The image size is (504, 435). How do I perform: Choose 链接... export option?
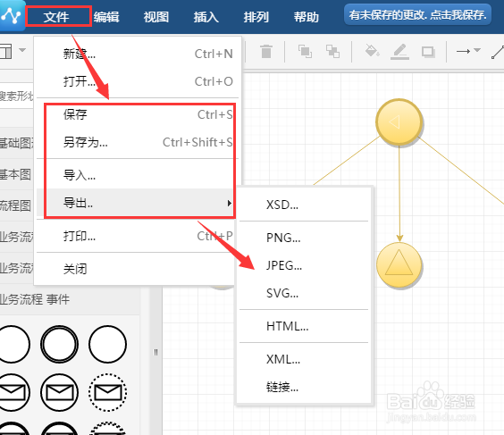pos(304,387)
